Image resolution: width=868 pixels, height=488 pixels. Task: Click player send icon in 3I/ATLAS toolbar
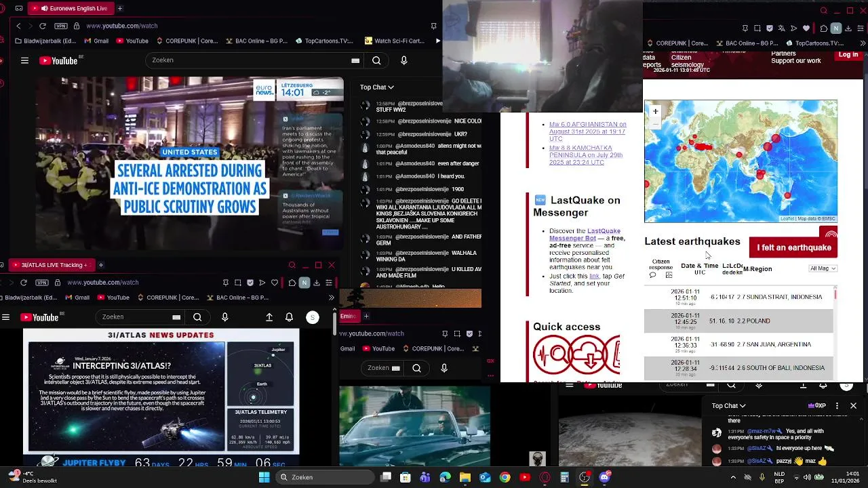point(262,283)
